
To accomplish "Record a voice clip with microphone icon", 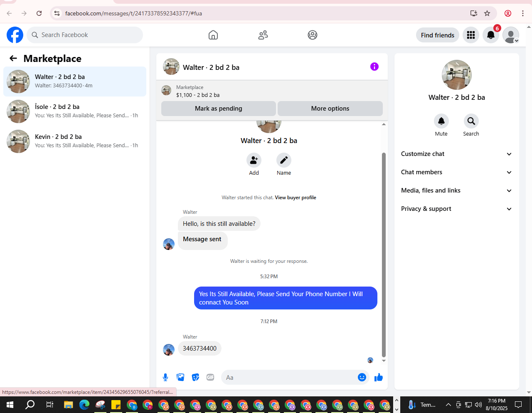I will (x=165, y=377).
